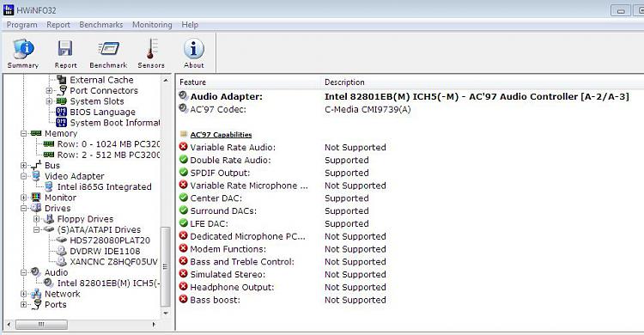Open the Benchmarks menu
The image size is (644, 335).
[x=101, y=25]
